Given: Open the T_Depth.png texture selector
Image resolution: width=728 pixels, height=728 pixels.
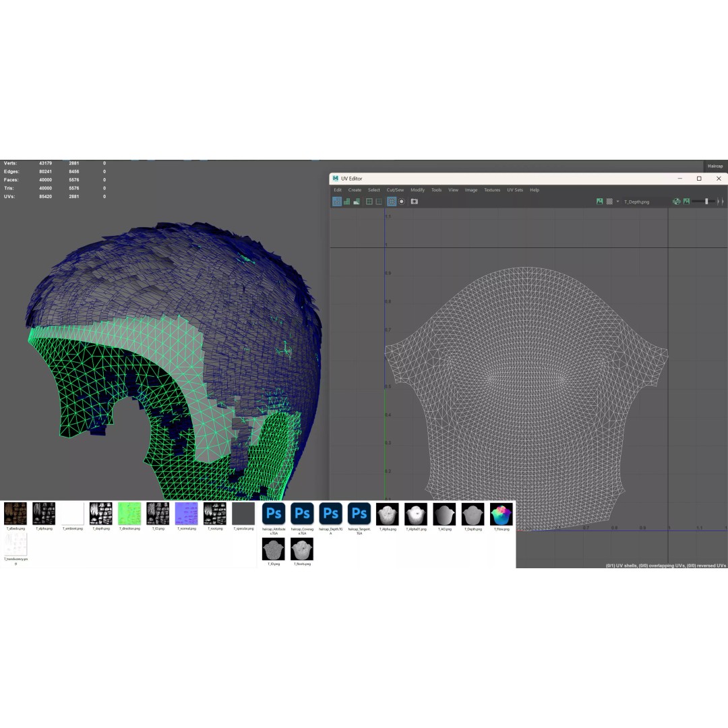Looking at the screenshot, I should [x=635, y=201].
